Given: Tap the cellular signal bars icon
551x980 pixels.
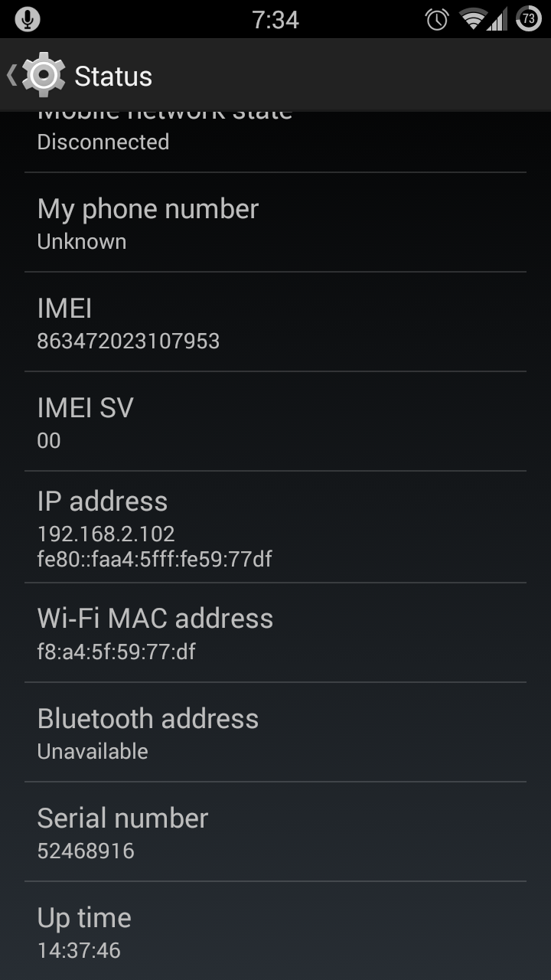Looking at the screenshot, I should pos(497,20).
